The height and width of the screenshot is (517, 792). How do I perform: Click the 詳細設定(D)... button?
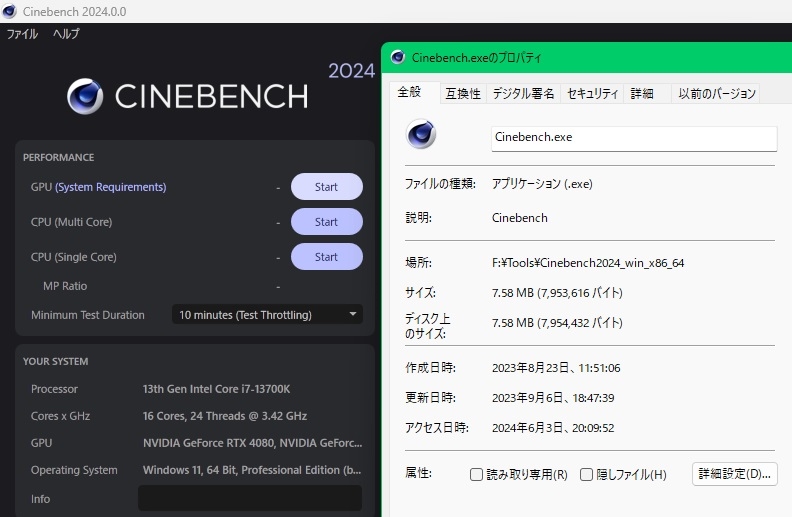coord(734,474)
